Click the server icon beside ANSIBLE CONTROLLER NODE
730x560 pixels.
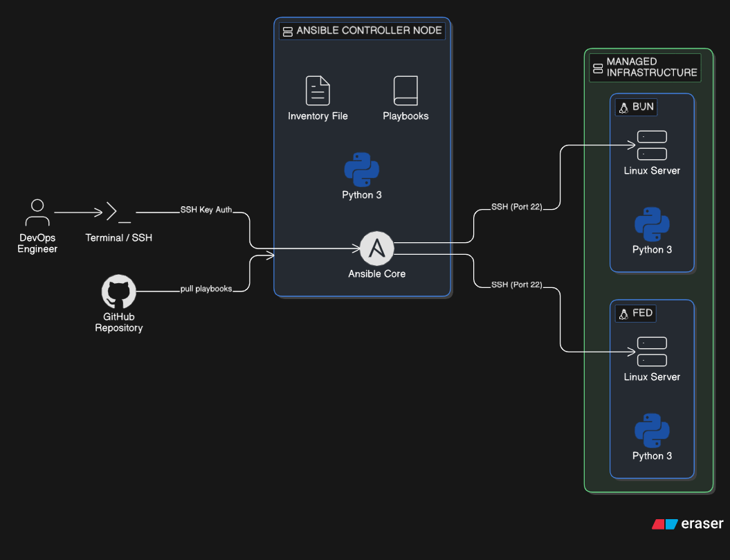288,31
